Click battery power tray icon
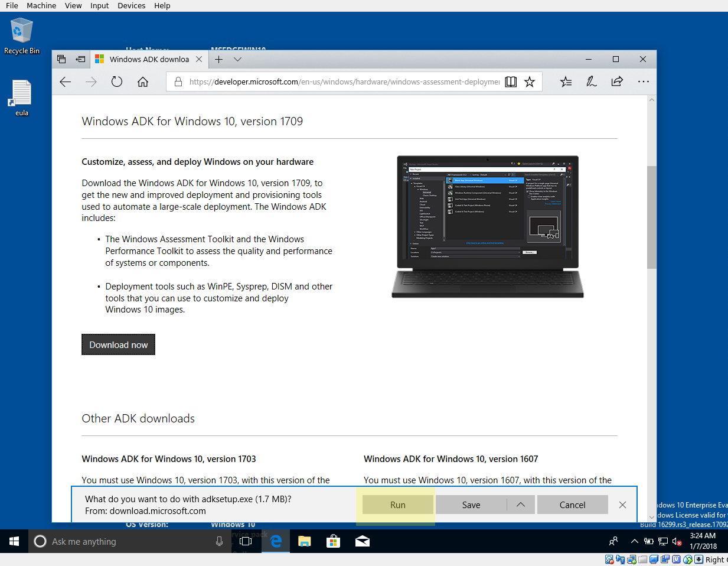Screen dimensions: 728x566 tap(649, 541)
